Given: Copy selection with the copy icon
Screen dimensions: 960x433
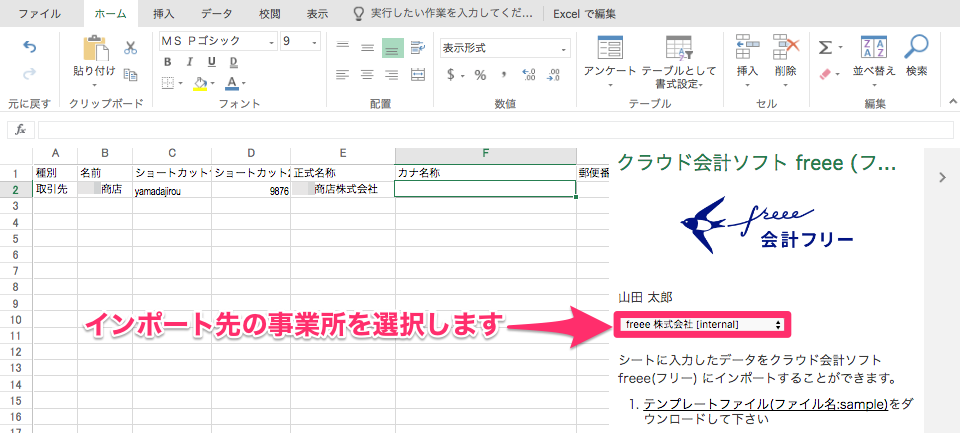Looking at the screenshot, I should (x=130, y=75).
